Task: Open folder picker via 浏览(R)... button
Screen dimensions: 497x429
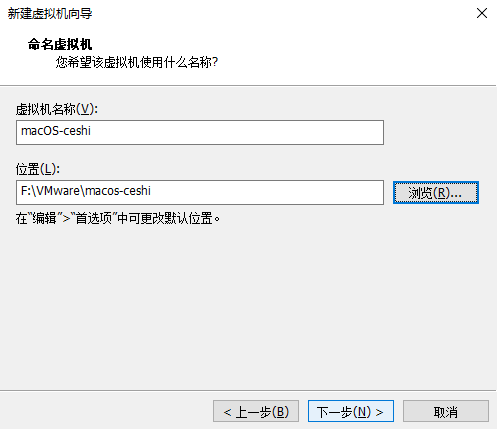Action: click(x=436, y=192)
